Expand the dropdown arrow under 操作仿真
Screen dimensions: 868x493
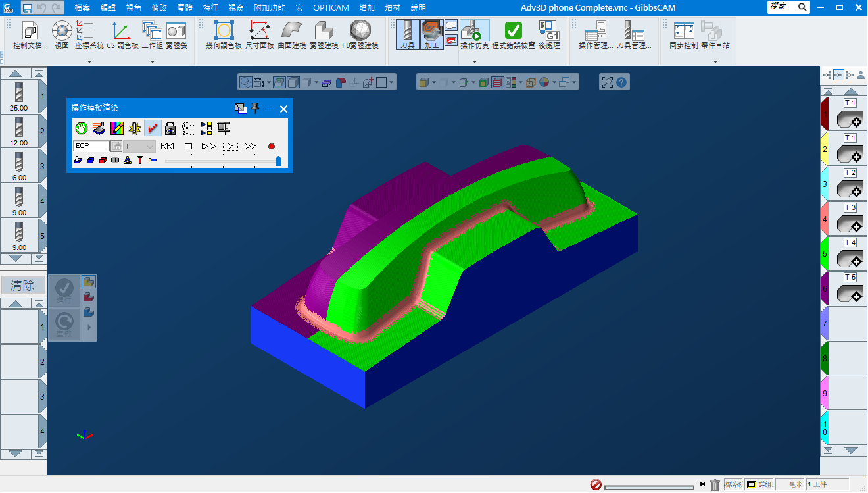click(x=474, y=62)
